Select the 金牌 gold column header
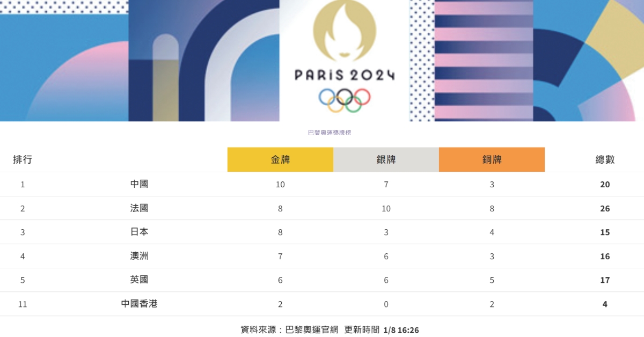 [280, 159]
